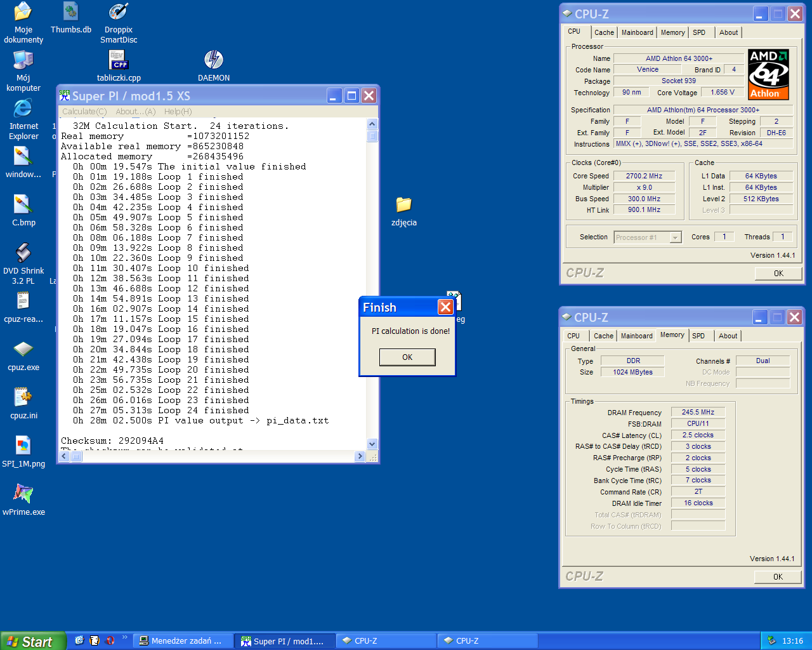
Task: Click taskbar clock 13:16
Action: click(x=792, y=641)
